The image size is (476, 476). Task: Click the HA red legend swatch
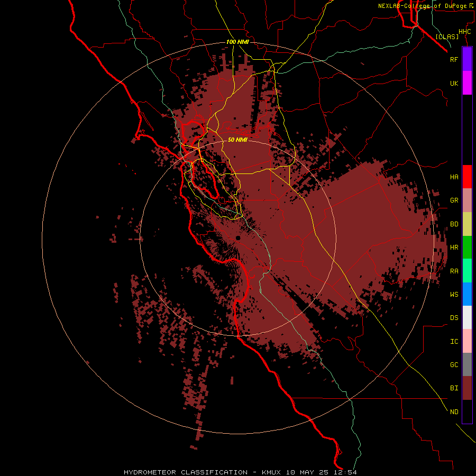(467, 177)
